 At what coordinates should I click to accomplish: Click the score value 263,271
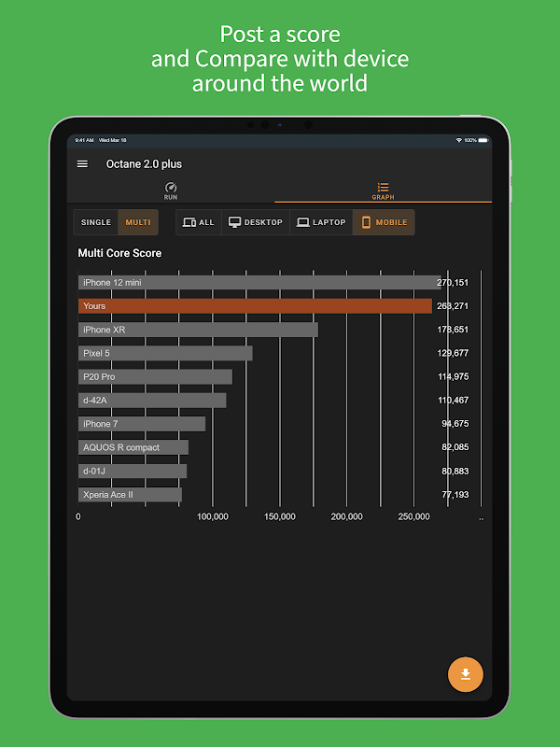(x=453, y=306)
